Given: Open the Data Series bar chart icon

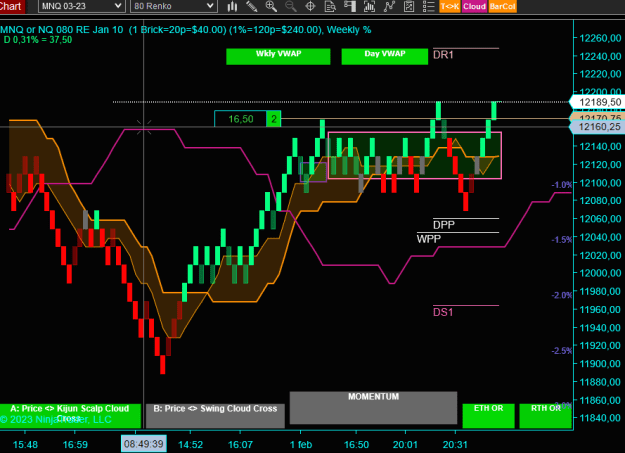Looking at the screenshot, I should [x=369, y=6].
